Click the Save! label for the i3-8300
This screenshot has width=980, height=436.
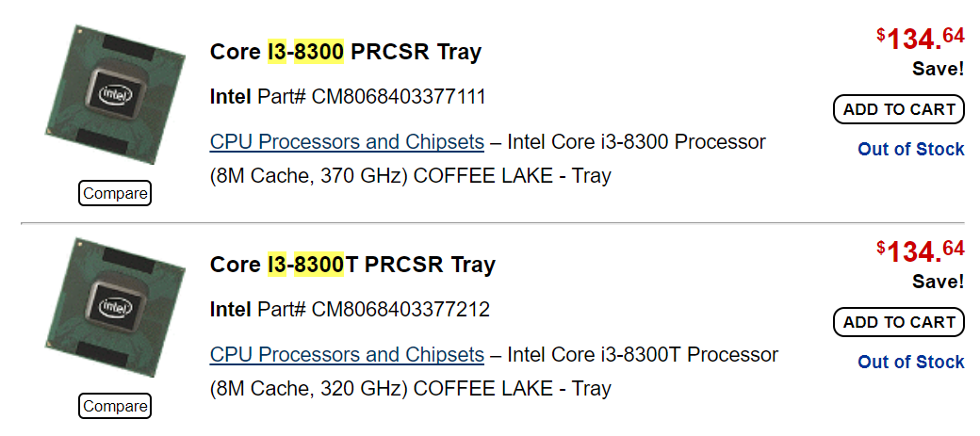click(x=938, y=69)
